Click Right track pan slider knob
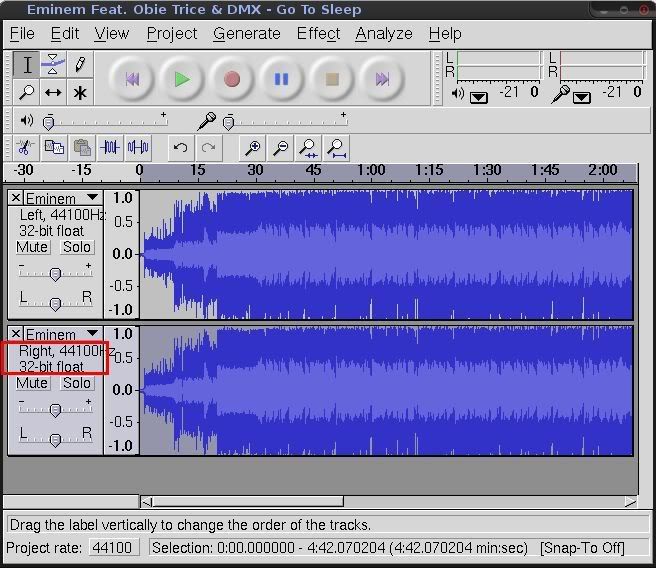The width and height of the screenshot is (656, 568). pyautogui.click(x=55, y=440)
